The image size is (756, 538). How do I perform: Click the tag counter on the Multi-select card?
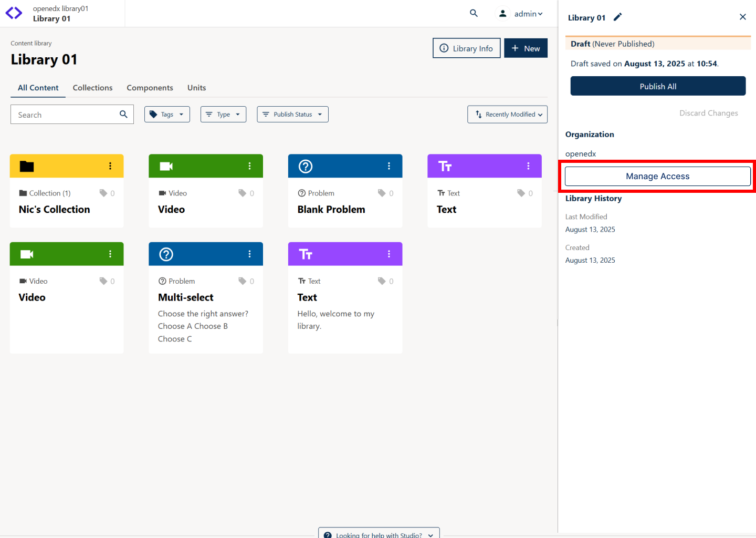245,281
